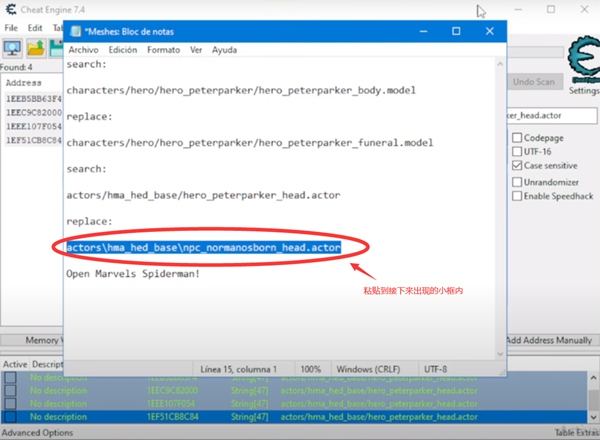The width and height of the screenshot is (600, 440).
Task: Click the Active column header
Action: tap(15, 364)
